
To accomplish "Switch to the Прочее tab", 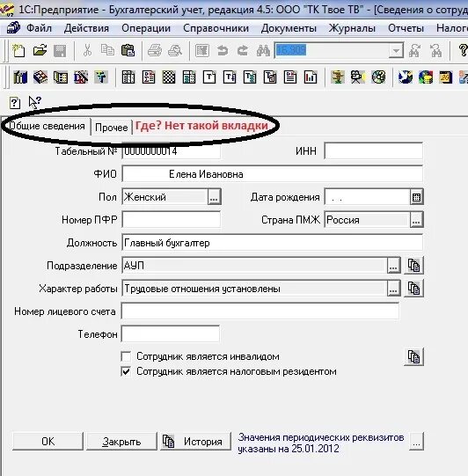I will coord(111,128).
